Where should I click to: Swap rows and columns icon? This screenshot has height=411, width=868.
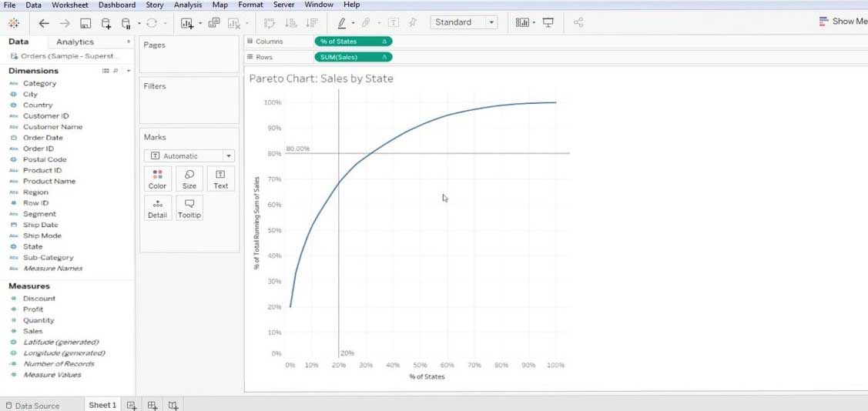[x=270, y=23]
